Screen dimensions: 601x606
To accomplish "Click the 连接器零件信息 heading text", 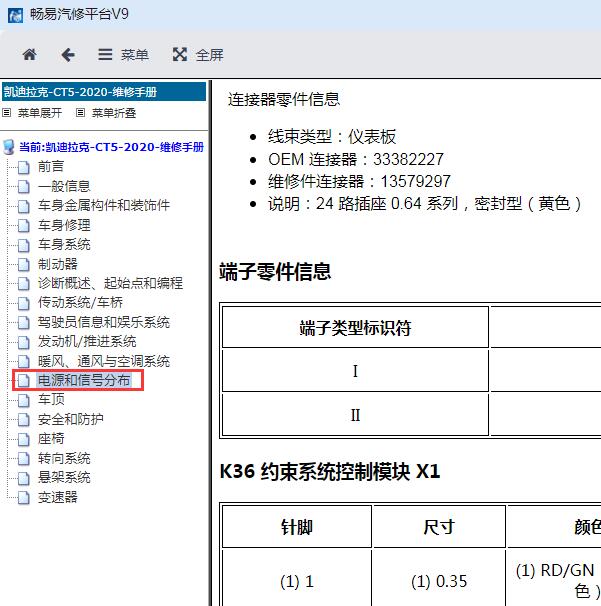I will click(x=284, y=99).
